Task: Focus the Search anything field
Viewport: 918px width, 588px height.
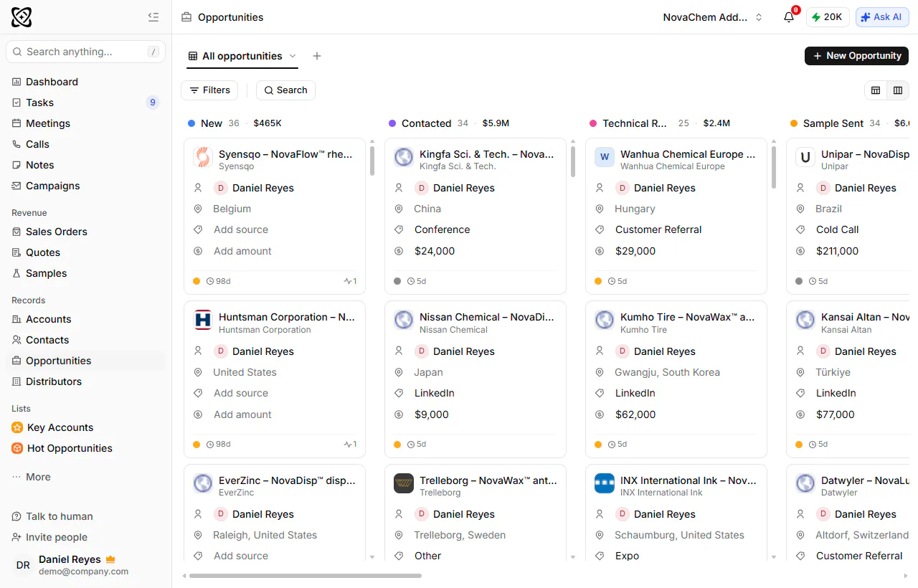Action: tap(85, 52)
